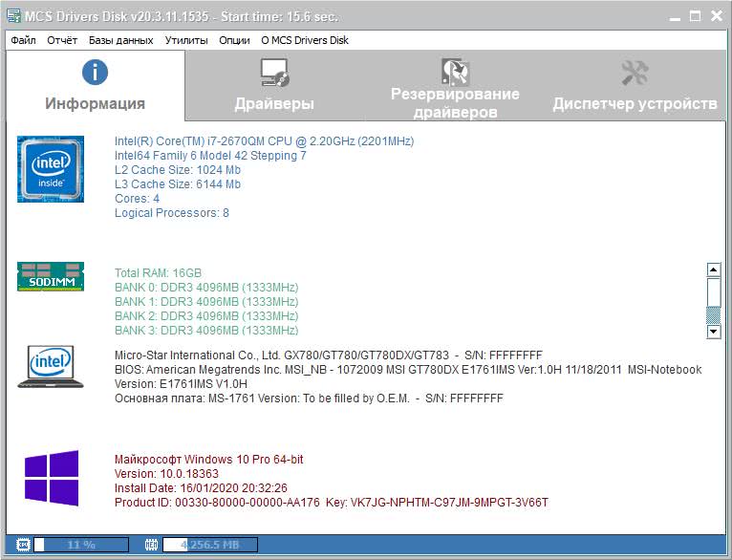Click the RAM list scroll down arrow
This screenshot has height=560, width=732.
click(714, 332)
